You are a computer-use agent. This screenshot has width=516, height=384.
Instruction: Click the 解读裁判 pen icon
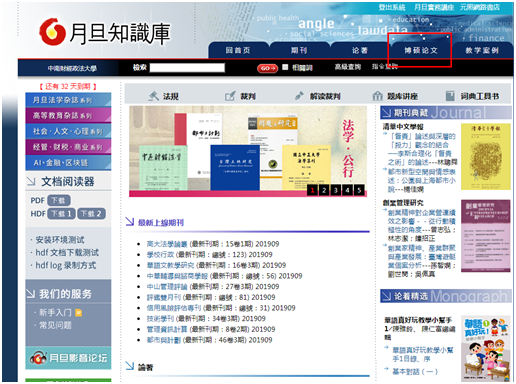click(x=299, y=96)
